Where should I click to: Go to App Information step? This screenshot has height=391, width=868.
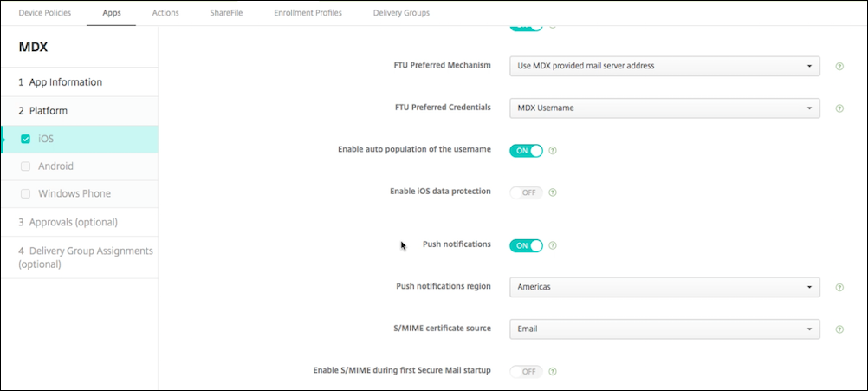pos(61,82)
